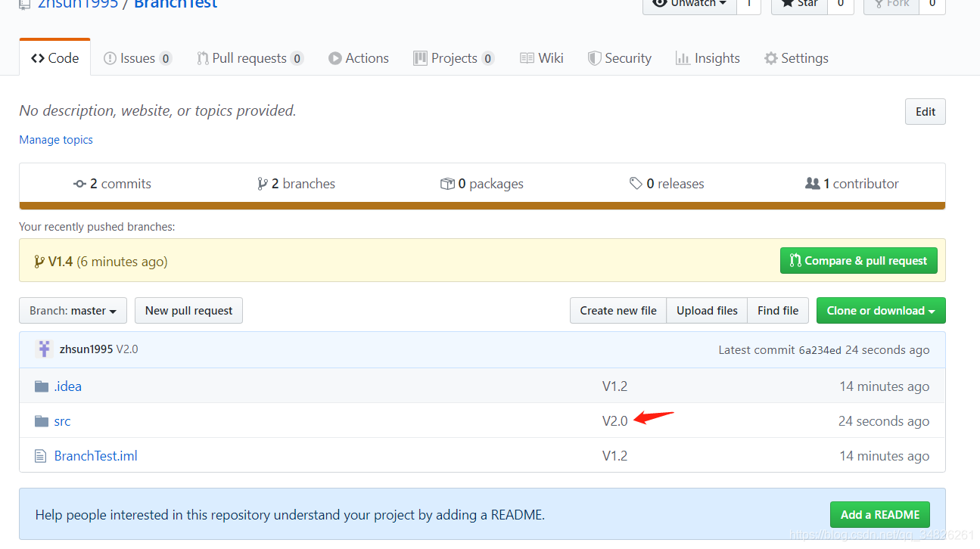Open the Unwatch dropdown

[689, 5]
